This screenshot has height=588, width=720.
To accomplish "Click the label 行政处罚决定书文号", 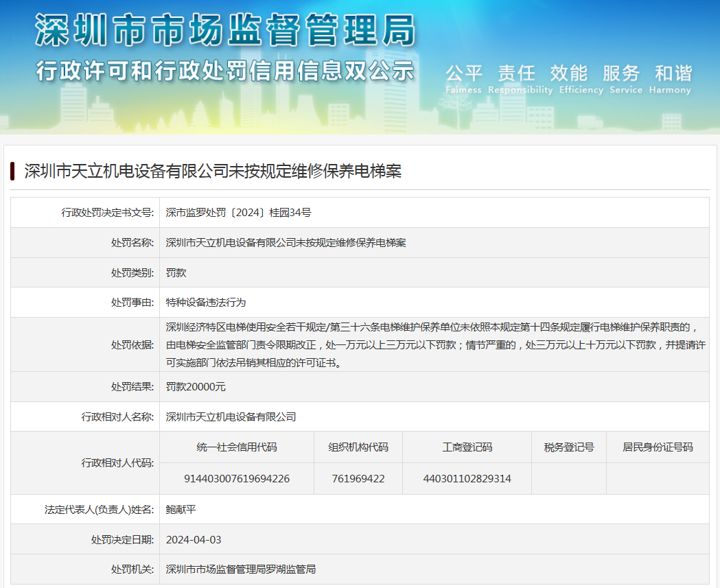I will [x=108, y=213].
